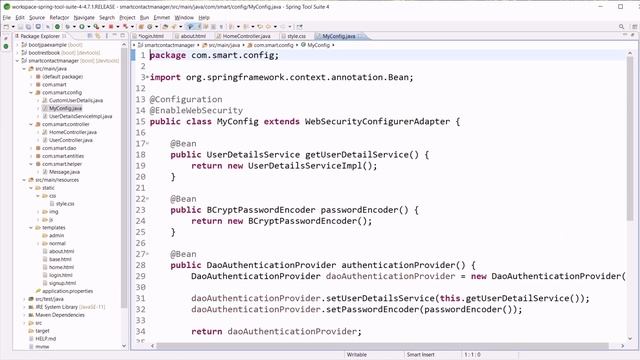Click the Open Perspective icon at far top right

pos(634,27)
